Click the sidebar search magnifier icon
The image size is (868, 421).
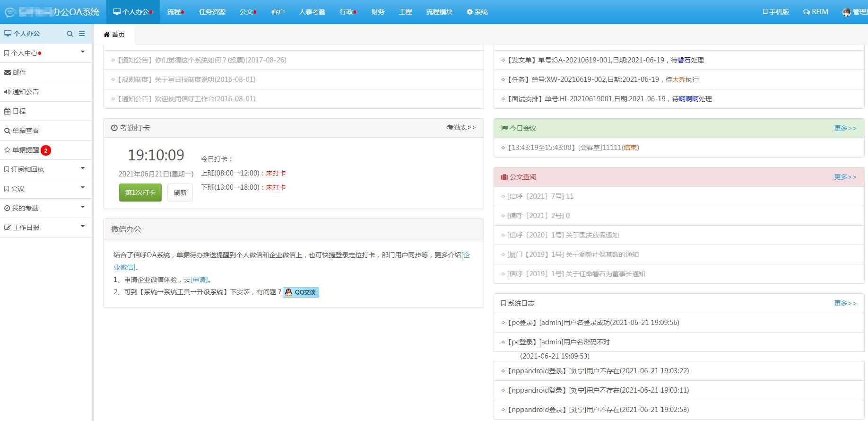pyautogui.click(x=70, y=34)
